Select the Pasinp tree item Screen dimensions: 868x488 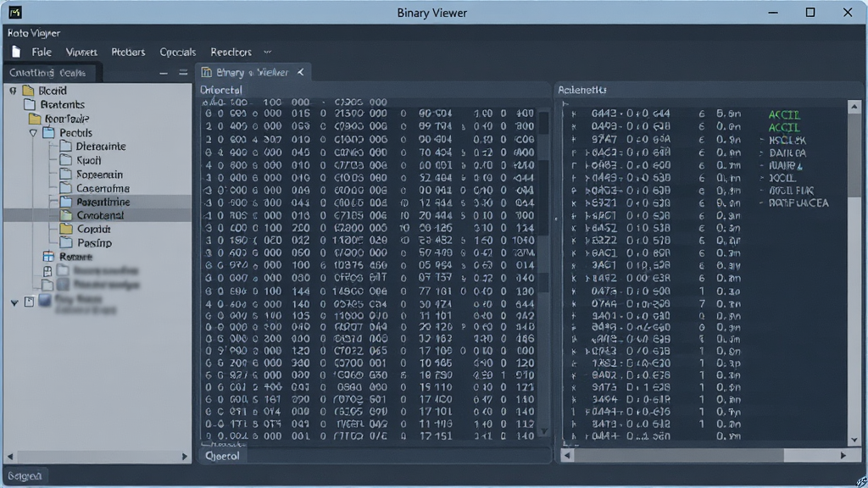[x=94, y=243]
